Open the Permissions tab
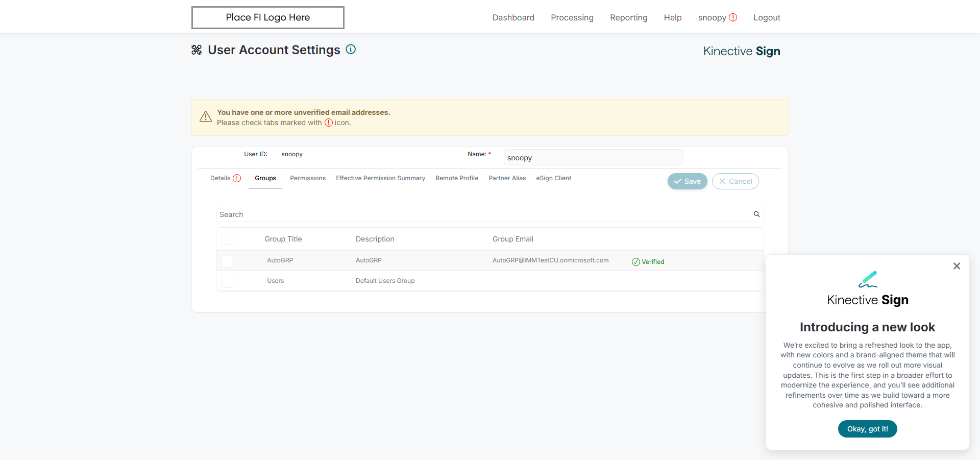 308,178
